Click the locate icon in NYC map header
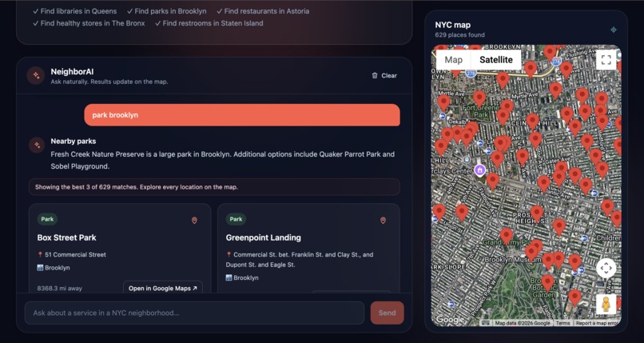Image resolution: width=644 pixels, height=343 pixels. pos(614,30)
